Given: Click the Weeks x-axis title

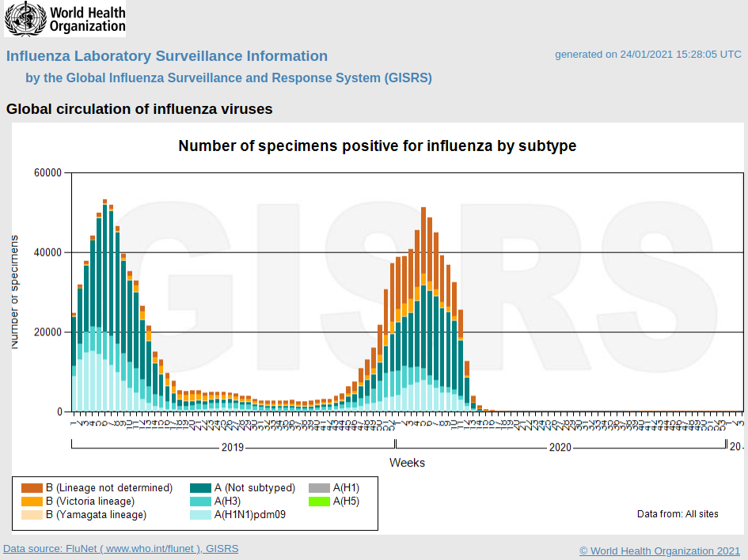Looking at the screenshot, I should (407, 463).
